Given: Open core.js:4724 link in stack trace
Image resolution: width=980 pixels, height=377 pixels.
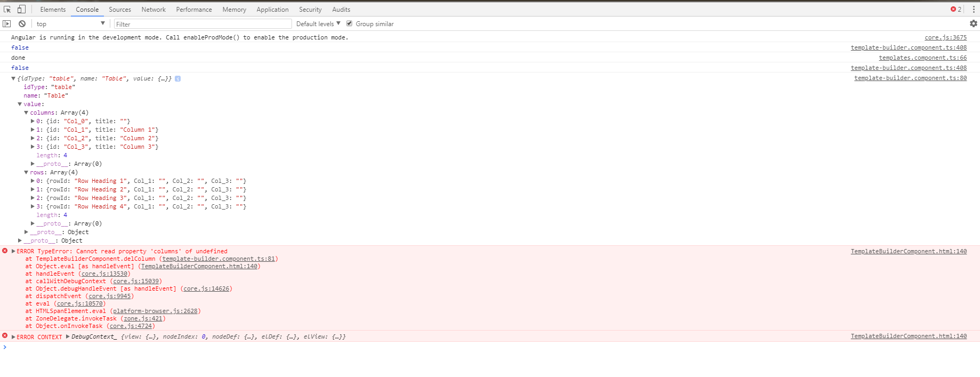Looking at the screenshot, I should point(131,326).
